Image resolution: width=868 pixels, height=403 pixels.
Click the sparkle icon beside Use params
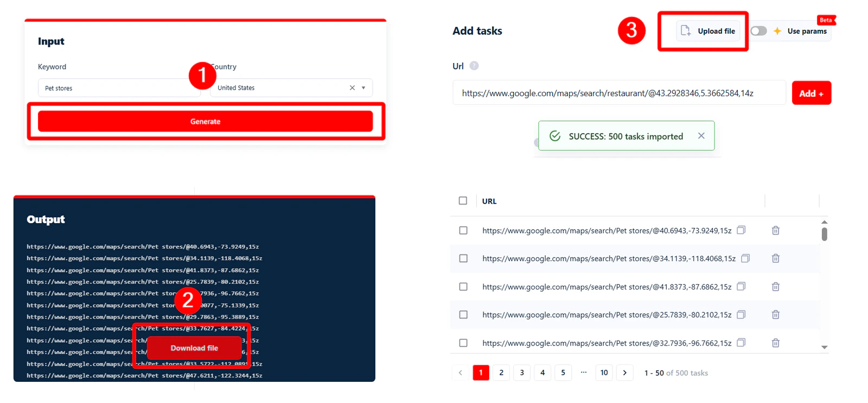click(x=777, y=31)
